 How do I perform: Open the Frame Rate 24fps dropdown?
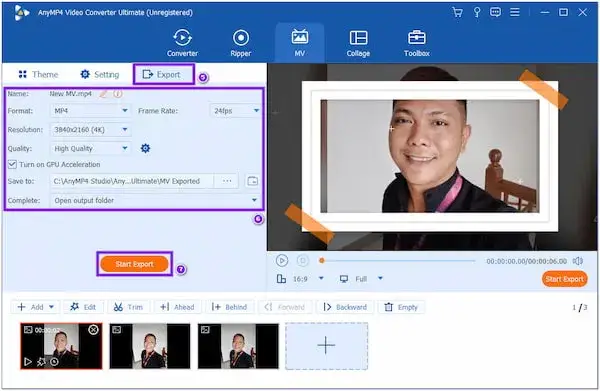pyautogui.click(x=236, y=111)
